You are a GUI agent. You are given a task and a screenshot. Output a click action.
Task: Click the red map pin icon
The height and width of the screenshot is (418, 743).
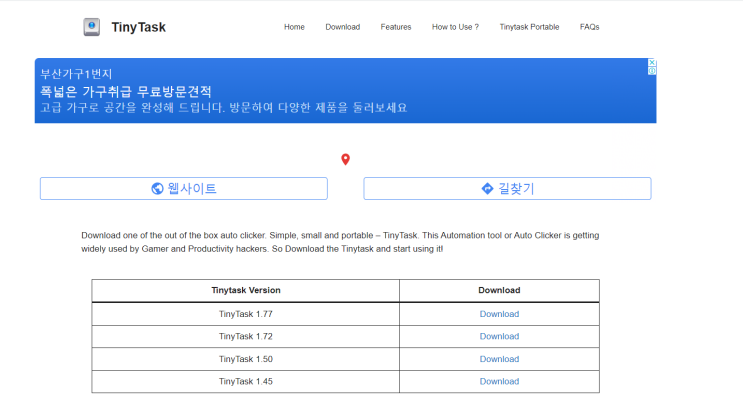point(345,159)
